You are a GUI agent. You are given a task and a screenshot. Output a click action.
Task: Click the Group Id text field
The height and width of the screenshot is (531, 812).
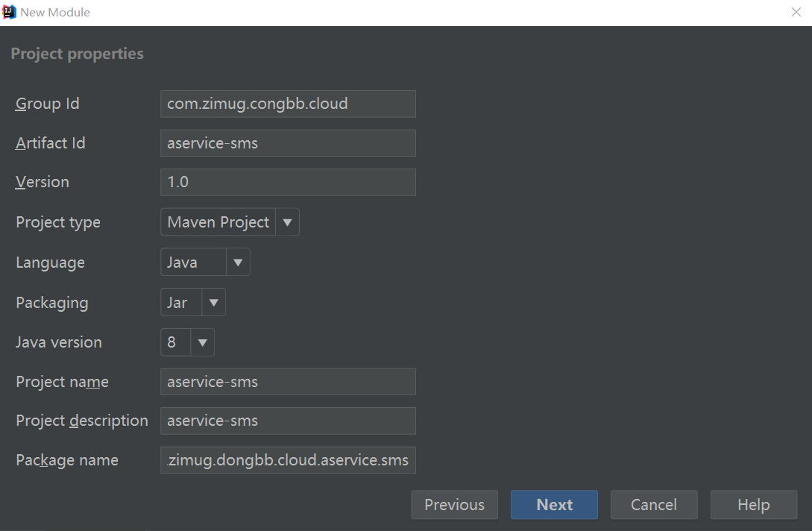(x=288, y=104)
